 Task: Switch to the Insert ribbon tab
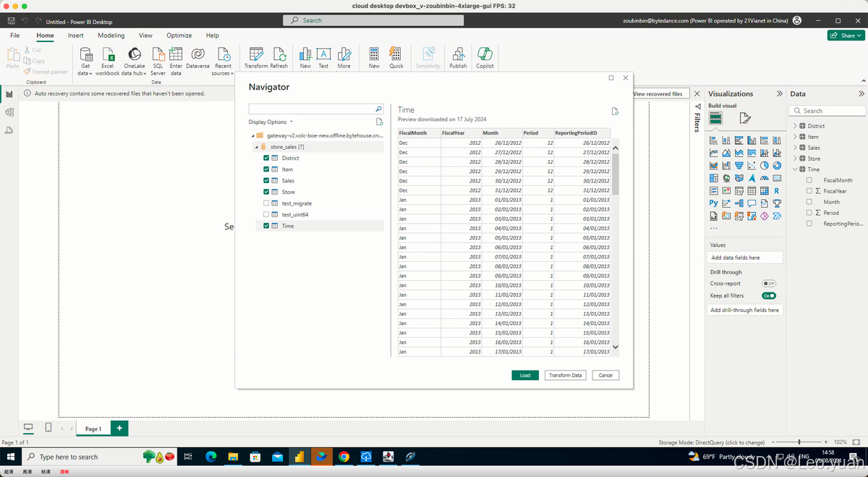76,35
